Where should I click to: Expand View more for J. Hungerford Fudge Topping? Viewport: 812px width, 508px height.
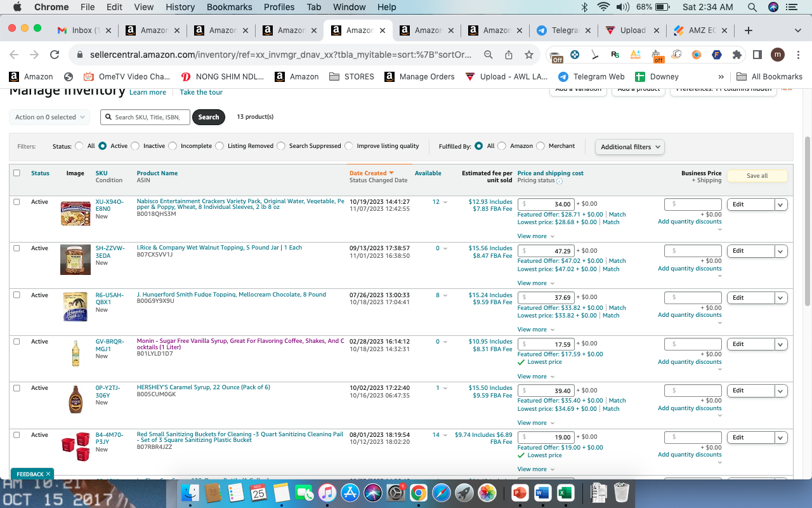536,330
